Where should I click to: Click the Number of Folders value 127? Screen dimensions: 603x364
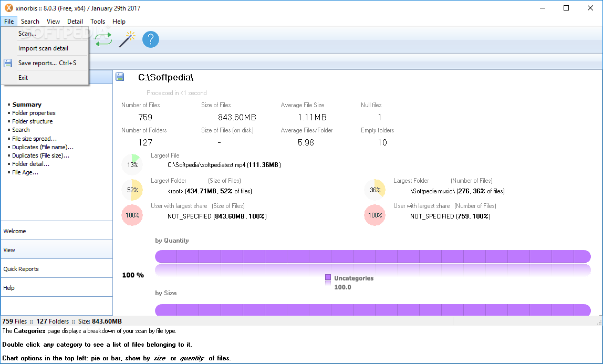145,142
